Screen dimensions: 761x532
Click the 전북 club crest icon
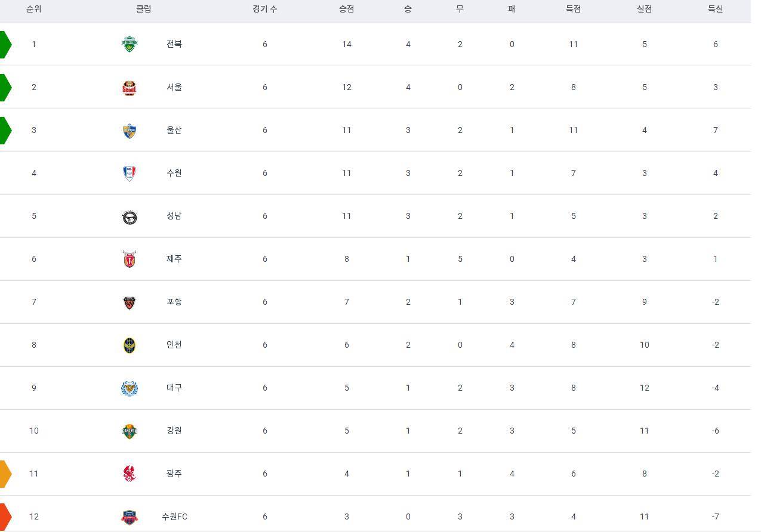(x=129, y=44)
